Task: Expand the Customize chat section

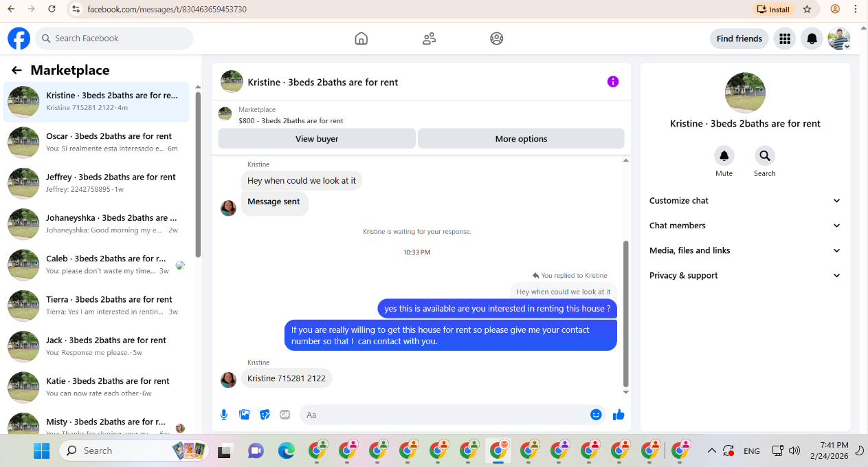Action: pos(745,201)
